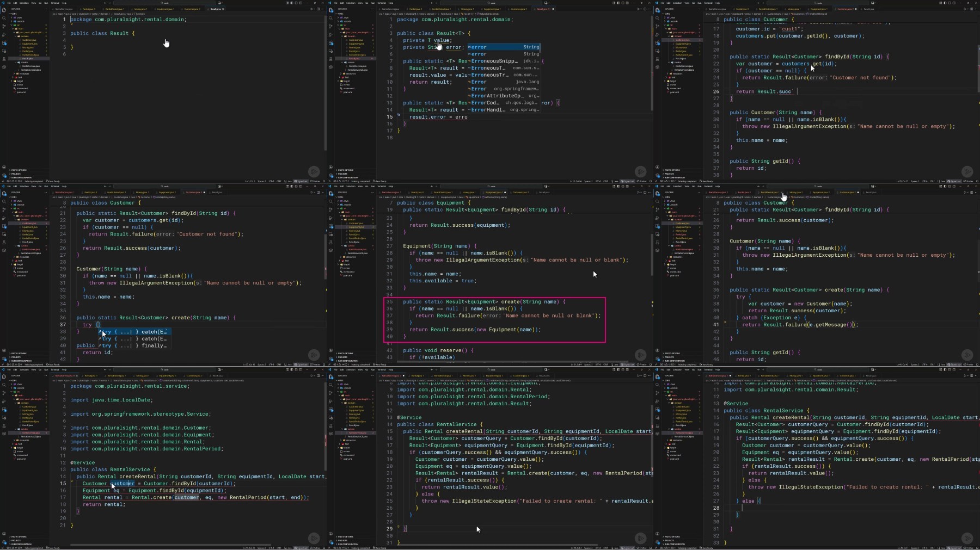Toggle Primary Side Bar in the empty Result class frame
The width and height of the screenshot is (980, 550).
[292, 3]
